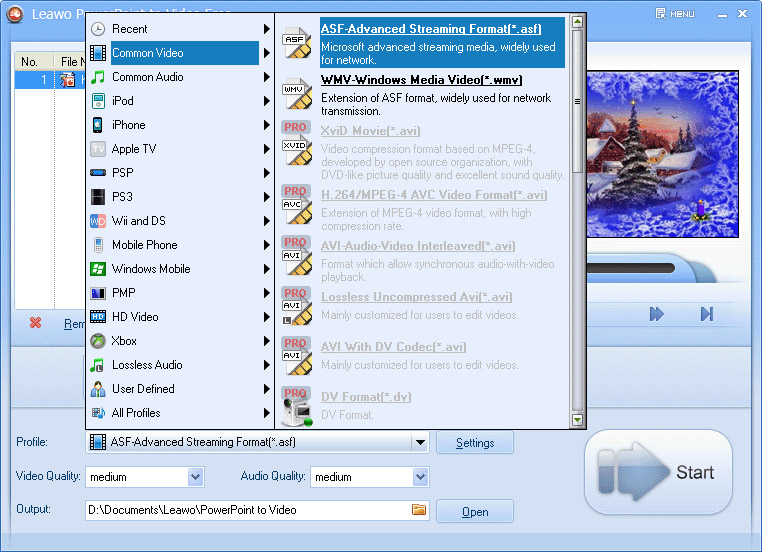Expand the Recent submenu arrow
Screen dimensions: 762x552
(x=266, y=29)
